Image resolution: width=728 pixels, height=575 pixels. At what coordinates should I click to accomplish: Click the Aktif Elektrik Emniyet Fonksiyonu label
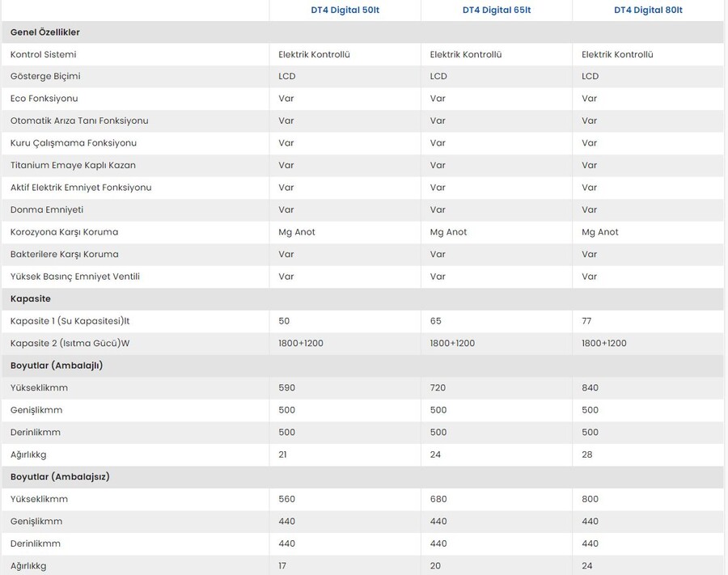click(81, 188)
